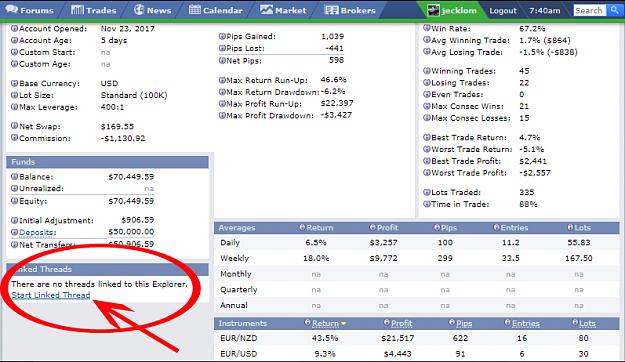Click info icon beside Account Opened
Viewport: 625px width, 362px height.
tap(14, 28)
